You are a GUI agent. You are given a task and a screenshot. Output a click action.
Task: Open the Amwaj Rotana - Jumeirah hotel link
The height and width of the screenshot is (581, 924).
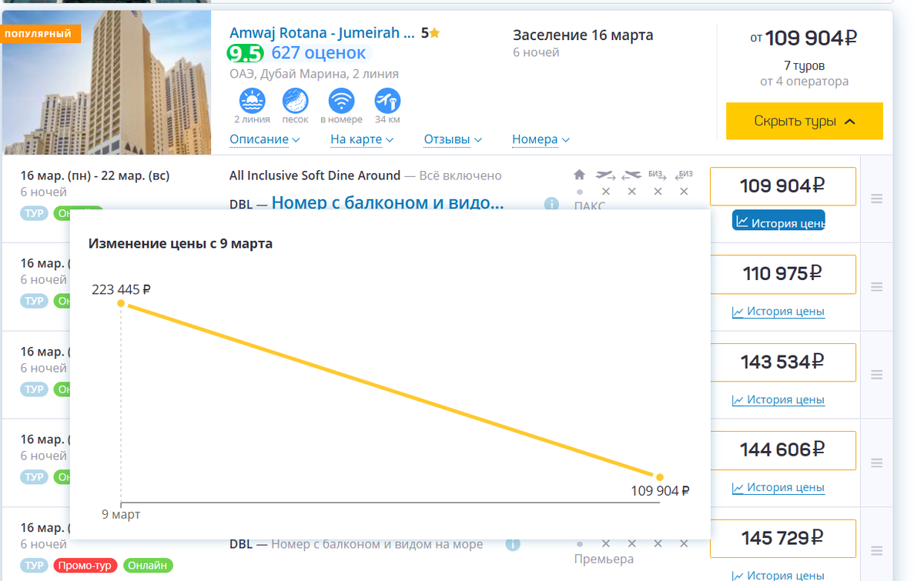pyautogui.click(x=322, y=33)
